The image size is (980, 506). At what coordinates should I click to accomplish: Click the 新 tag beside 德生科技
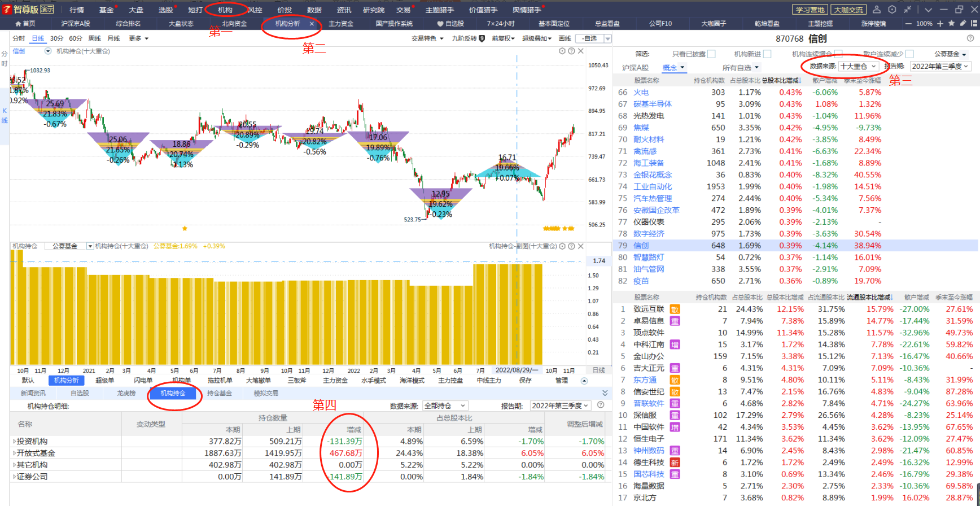[x=675, y=463]
